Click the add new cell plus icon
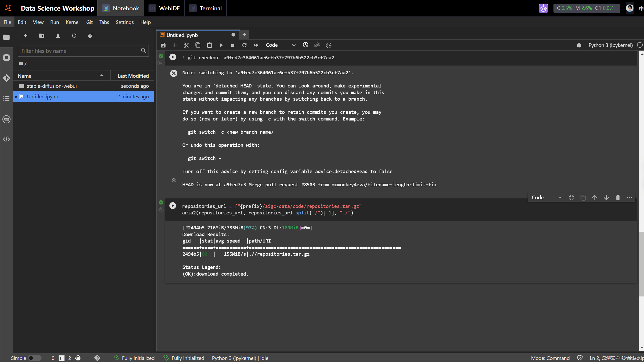The width and height of the screenshot is (644, 362). (175, 45)
